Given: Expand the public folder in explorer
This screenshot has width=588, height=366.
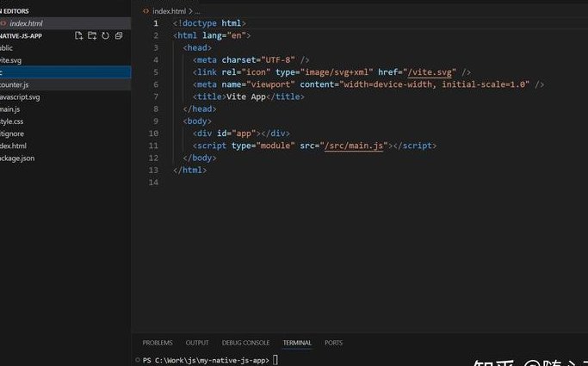Looking at the screenshot, I should coord(65,48).
